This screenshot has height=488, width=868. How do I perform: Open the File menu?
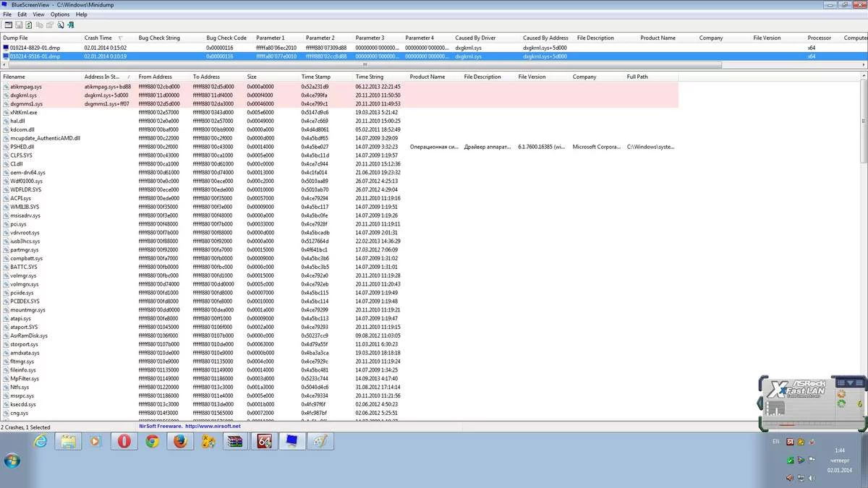pyautogui.click(x=7, y=14)
